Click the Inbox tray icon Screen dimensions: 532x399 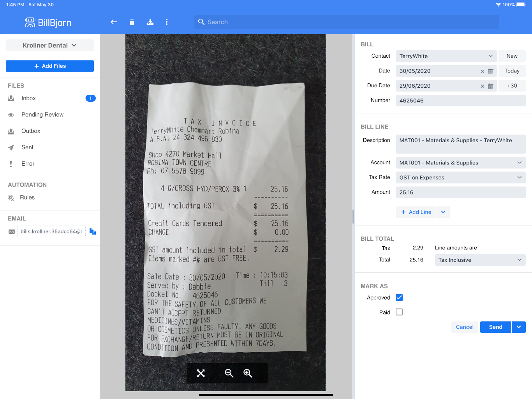11,99
